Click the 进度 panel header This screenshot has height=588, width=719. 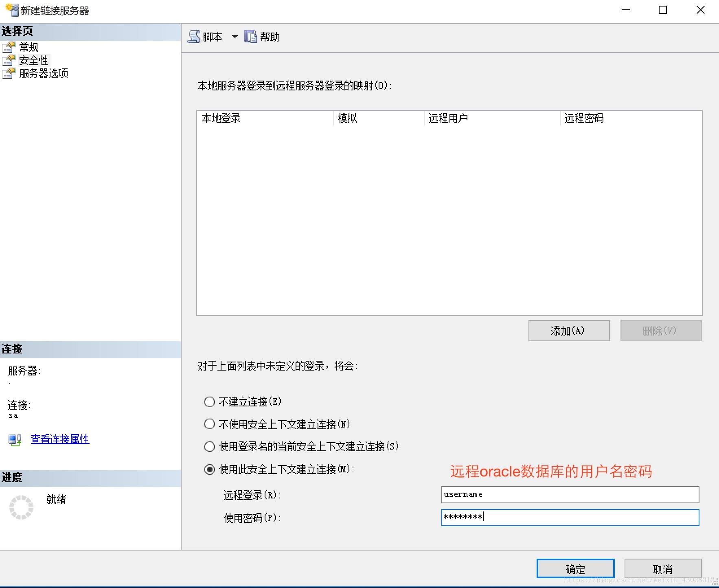(90, 478)
